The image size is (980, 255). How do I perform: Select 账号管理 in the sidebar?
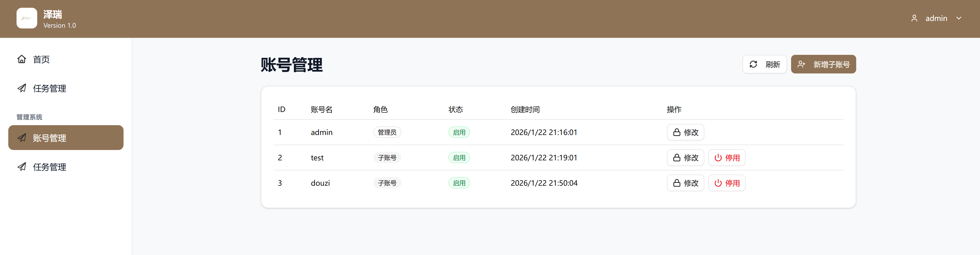(x=65, y=138)
